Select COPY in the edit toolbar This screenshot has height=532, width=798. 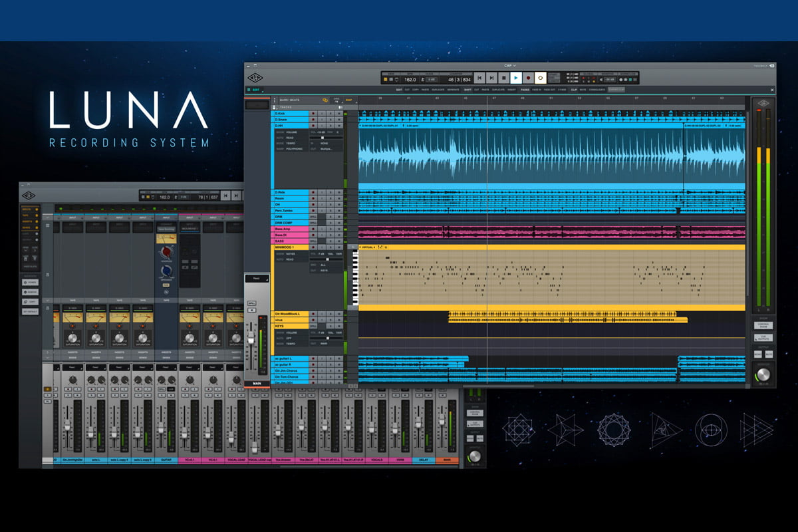[416, 90]
